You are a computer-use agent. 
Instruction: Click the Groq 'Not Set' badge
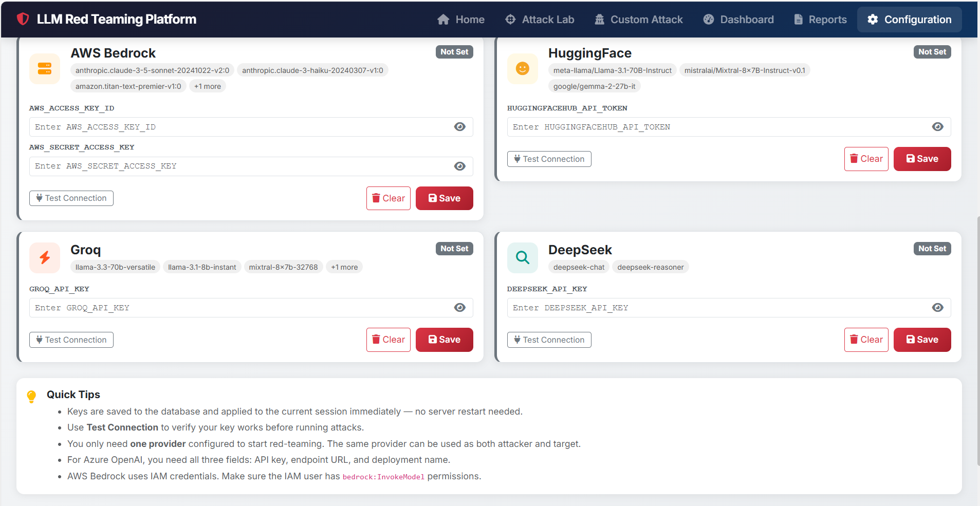point(454,249)
